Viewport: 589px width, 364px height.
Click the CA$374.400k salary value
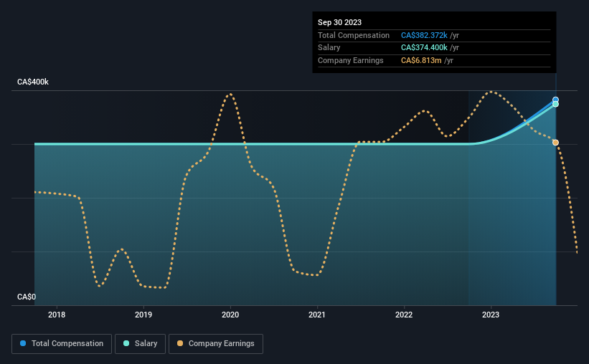[x=424, y=48]
